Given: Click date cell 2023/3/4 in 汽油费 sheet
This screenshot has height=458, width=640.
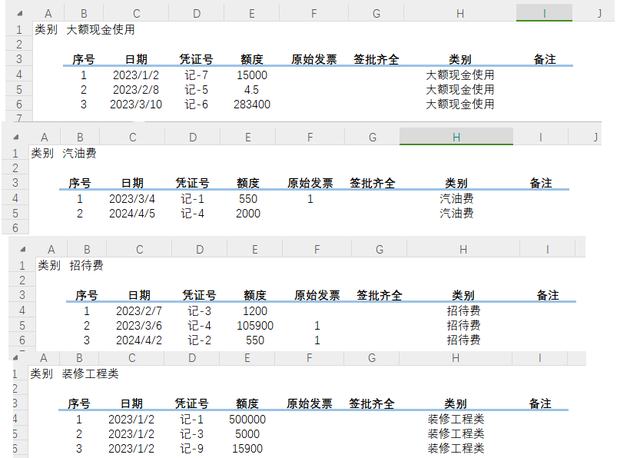Looking at the screenshot, I should [x=132, y=199].
